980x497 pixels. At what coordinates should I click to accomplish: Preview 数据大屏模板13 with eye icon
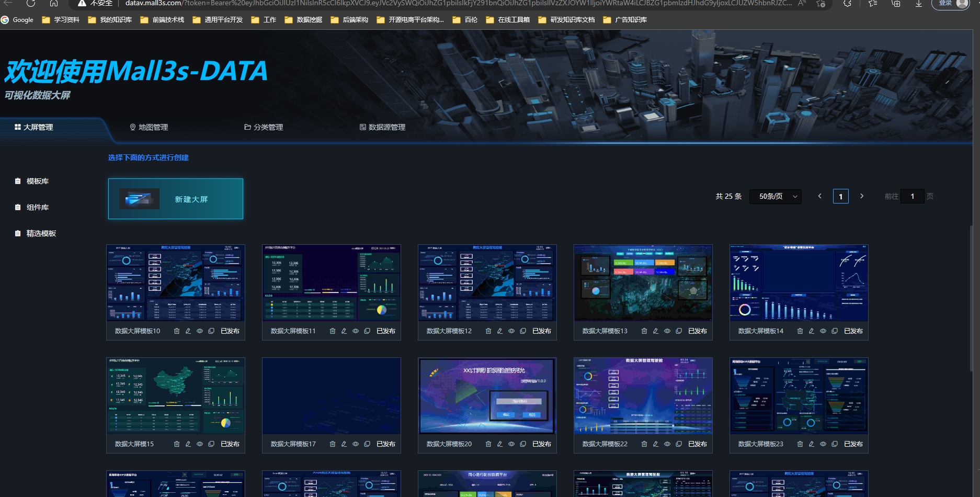[x=667, y=331]
